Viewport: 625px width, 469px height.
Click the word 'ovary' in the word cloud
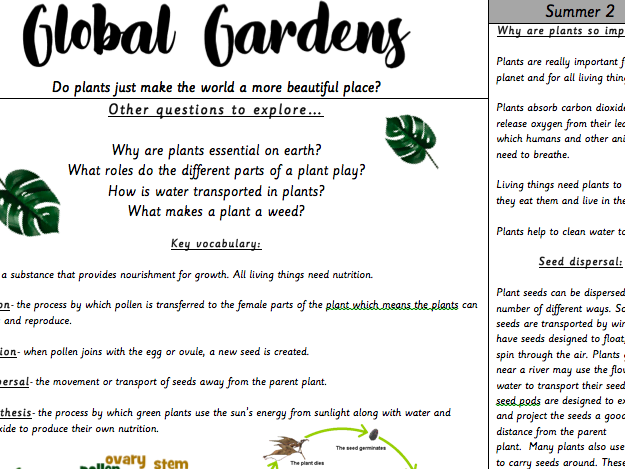[x=126, y=460]
